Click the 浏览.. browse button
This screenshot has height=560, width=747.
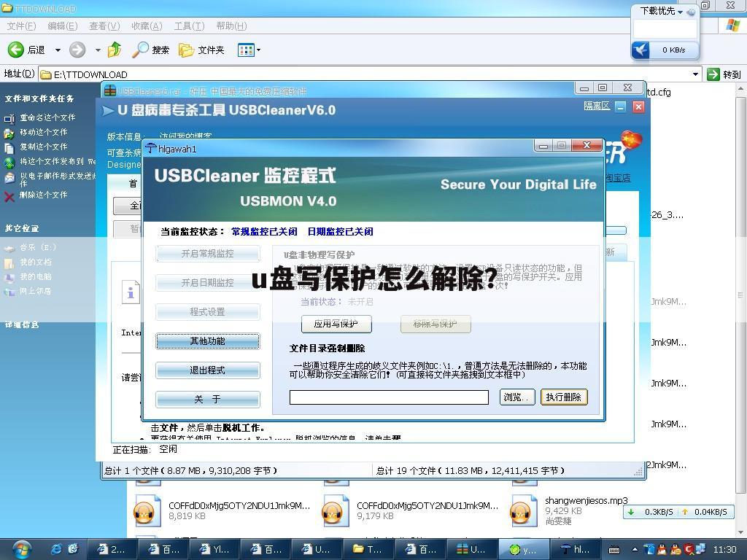517,397
